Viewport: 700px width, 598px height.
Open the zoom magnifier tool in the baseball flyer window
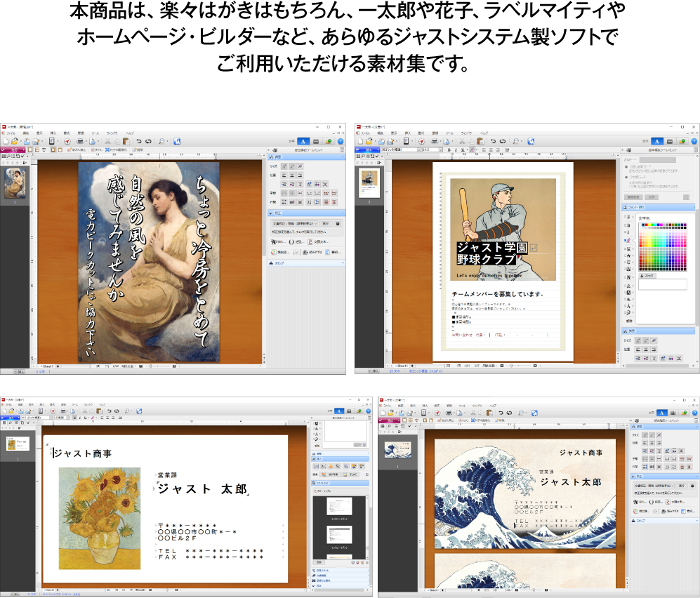click(515, 141)
